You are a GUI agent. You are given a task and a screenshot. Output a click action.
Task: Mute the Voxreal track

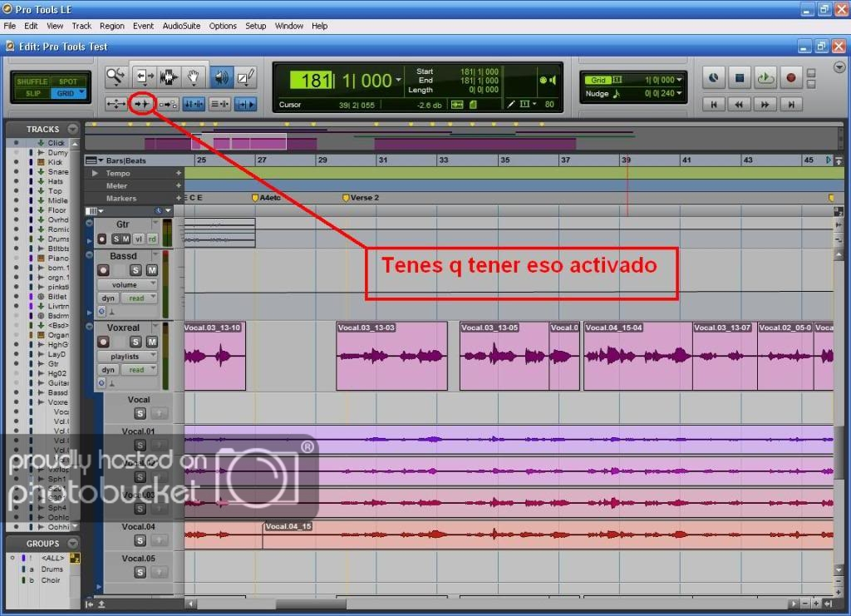[x=151, y=342]
